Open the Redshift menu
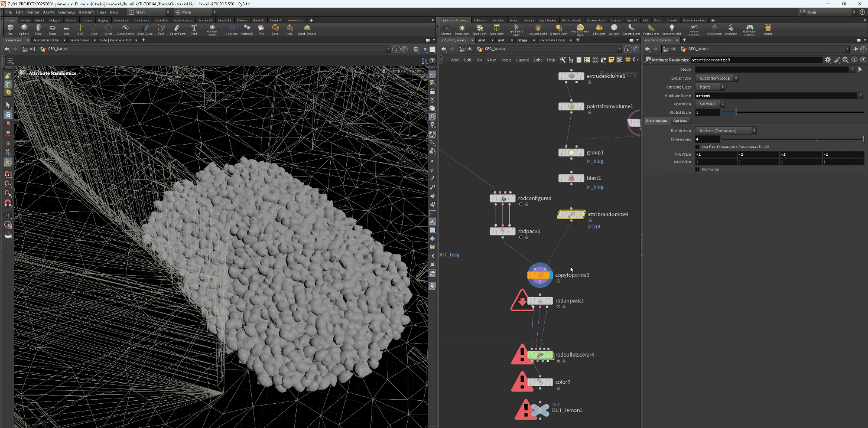 tap(86, 12)
